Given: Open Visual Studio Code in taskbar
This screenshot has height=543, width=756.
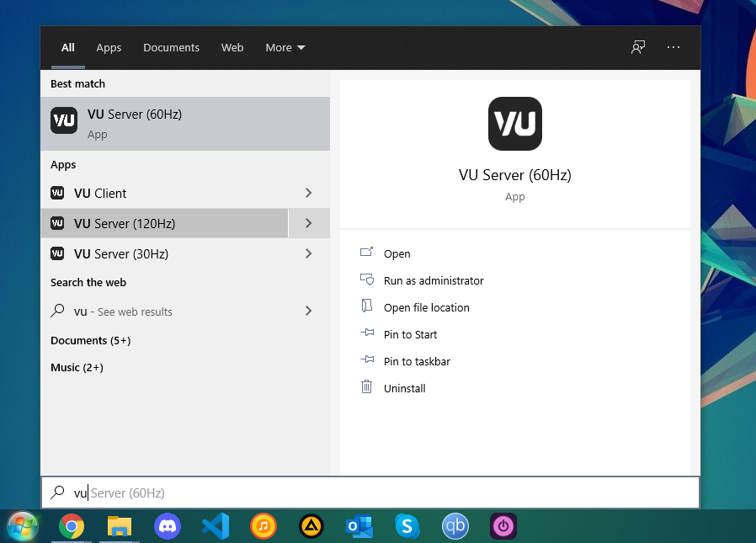Looking at the screenshot, I should 216,527.
